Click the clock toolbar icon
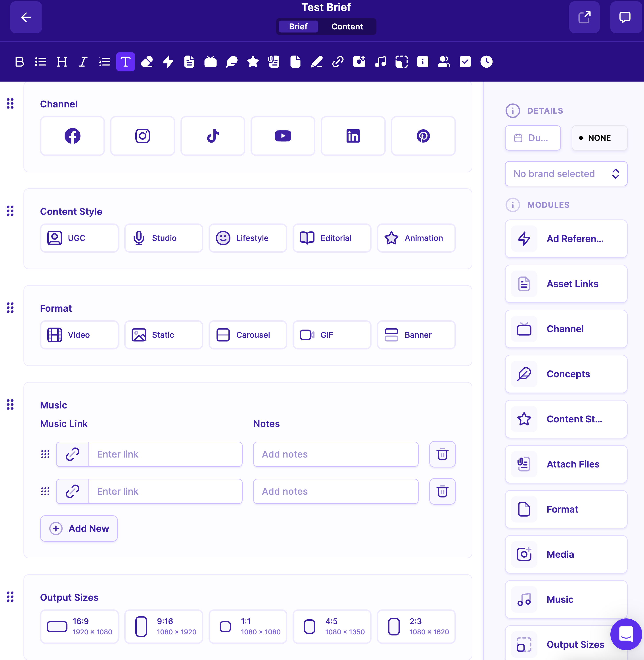Image resolution: width=644 pixels, height=660 pixels. (x=486, y=62)
